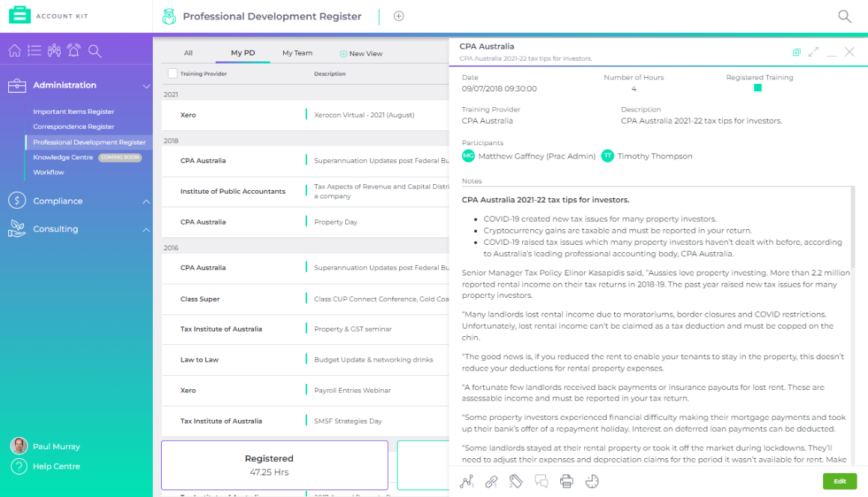Open the search icon in the purple sidebar
868x497 pixels.
tap(94, 51)
